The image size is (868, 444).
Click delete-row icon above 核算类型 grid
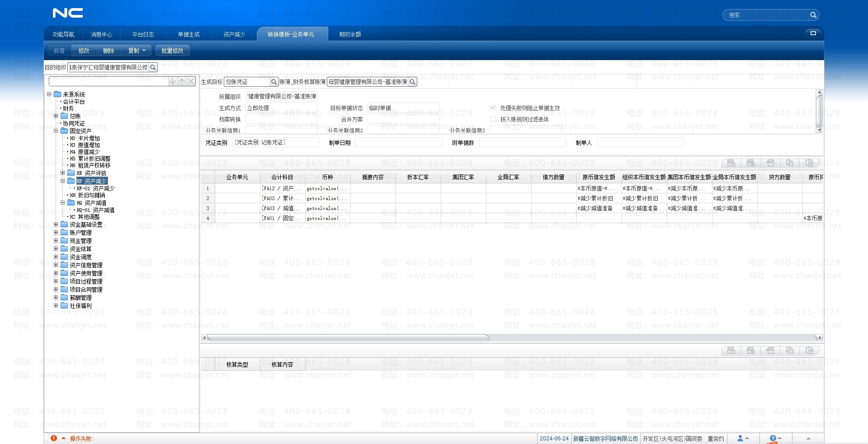(751, 351)
